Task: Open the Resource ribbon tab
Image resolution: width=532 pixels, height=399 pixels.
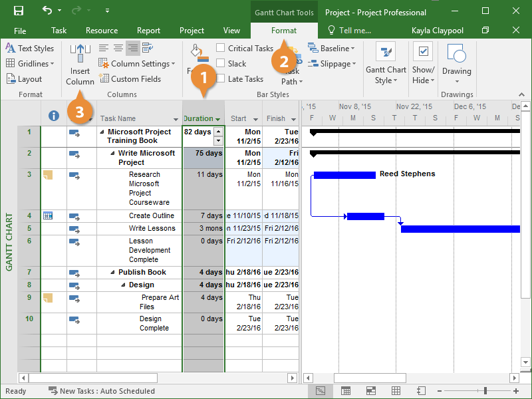Action: [x=102, y=31]
